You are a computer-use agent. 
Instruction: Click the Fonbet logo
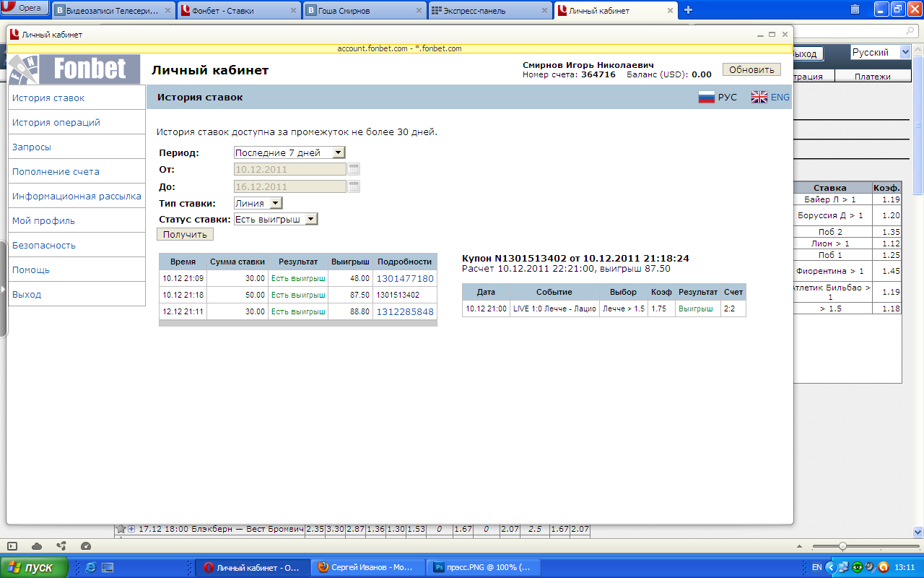[75, 69]
